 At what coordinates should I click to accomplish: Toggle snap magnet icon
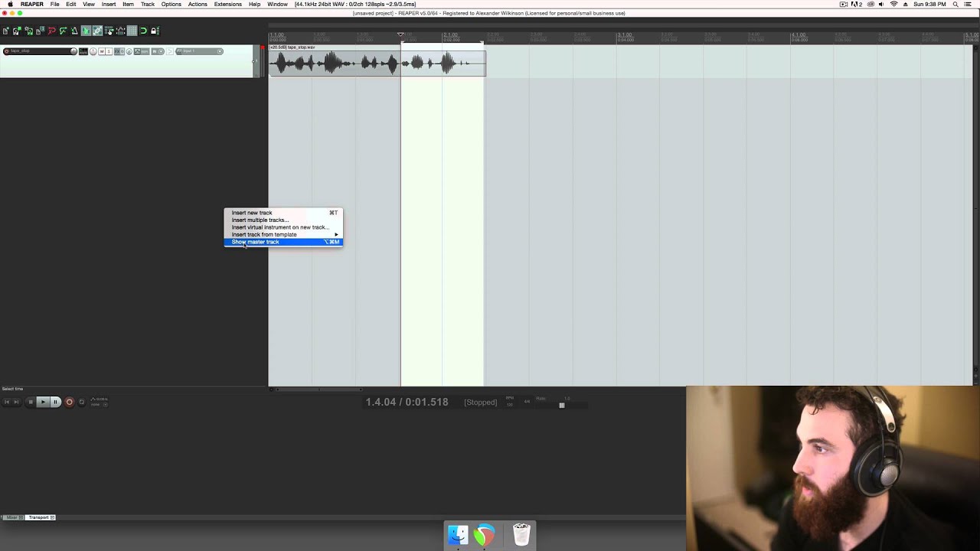coord(143,31)
